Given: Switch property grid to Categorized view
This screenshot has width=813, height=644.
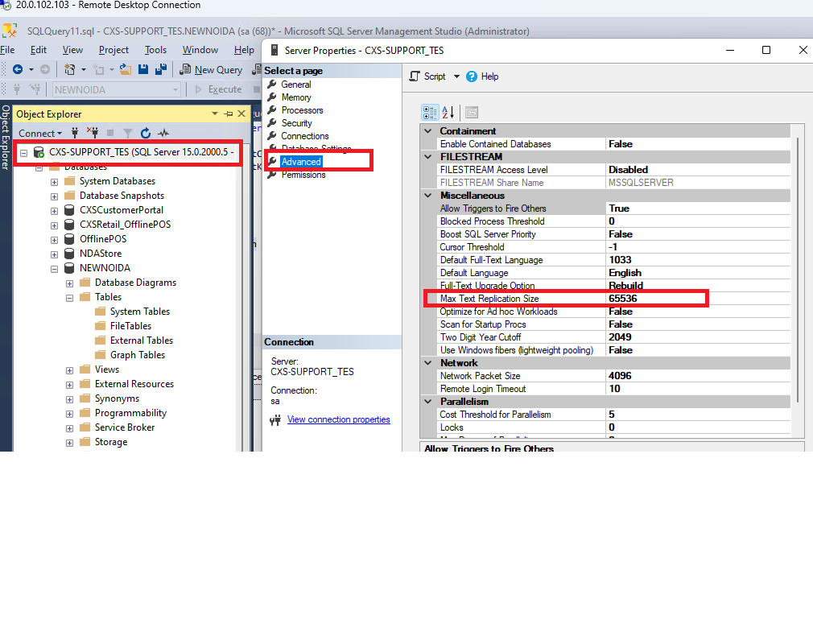Looking at the screenshot, I should click(430, 112).
